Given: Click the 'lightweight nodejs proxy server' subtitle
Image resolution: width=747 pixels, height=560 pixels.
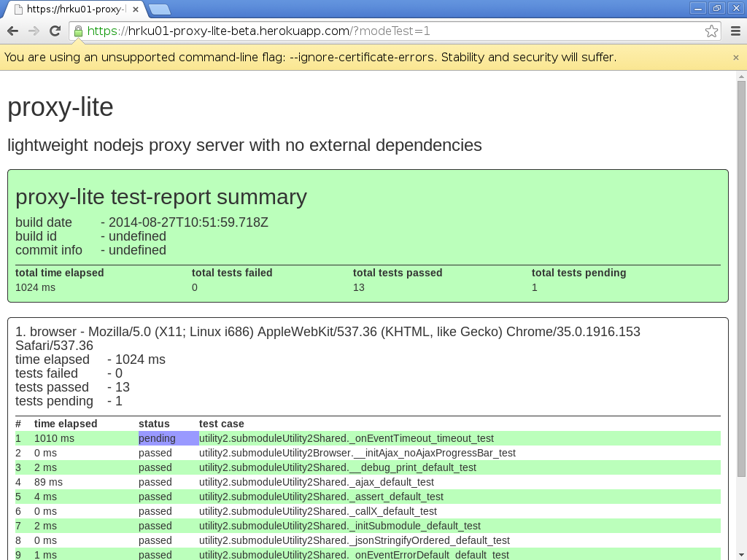Looking at the screenshot, I should 245,145.
